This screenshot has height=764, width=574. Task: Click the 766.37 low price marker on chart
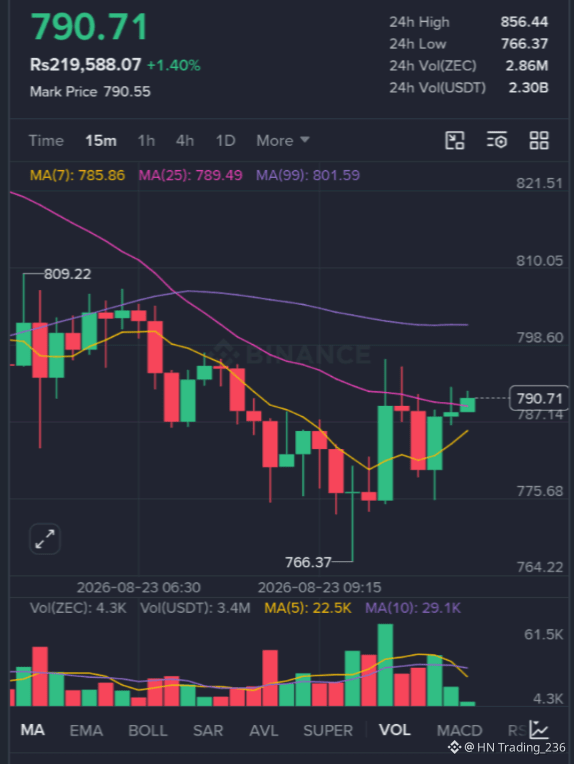click(x=308, y=562)
